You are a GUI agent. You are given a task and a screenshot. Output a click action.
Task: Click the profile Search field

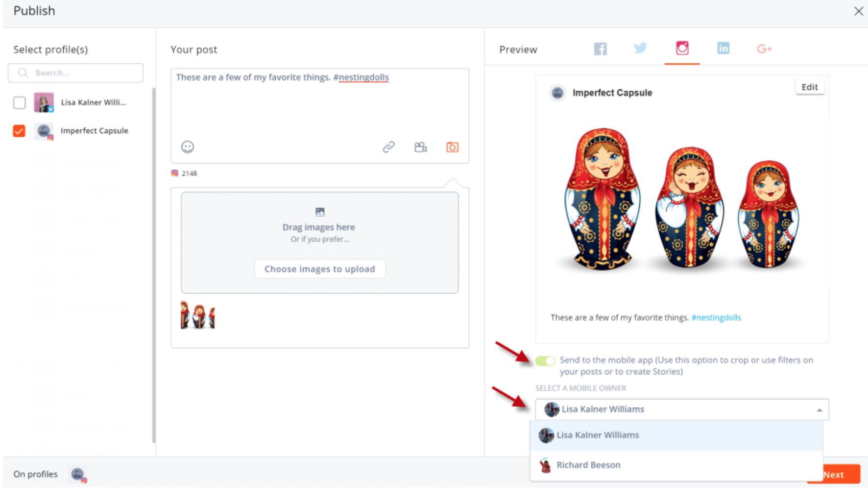[x=76, y=73]
